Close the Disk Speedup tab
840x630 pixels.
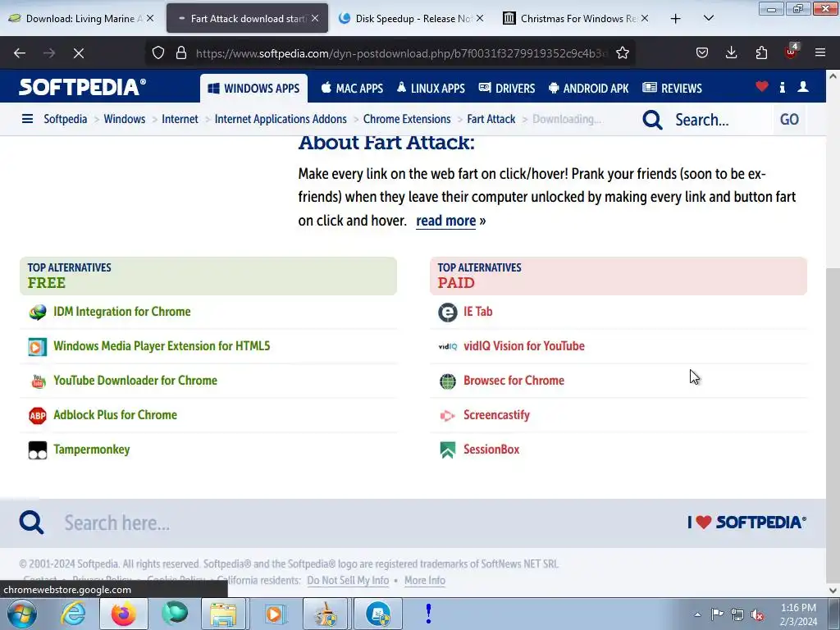(x=480, y=19)
